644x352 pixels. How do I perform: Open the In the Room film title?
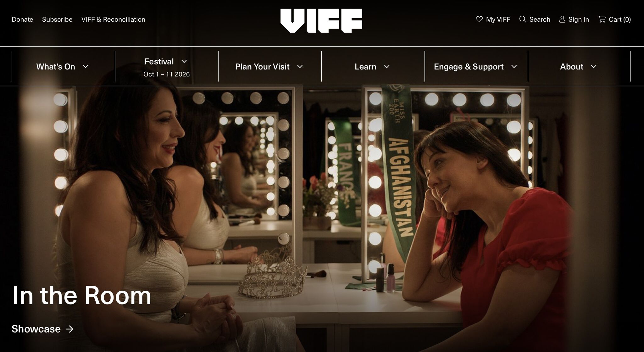[81, 295]
